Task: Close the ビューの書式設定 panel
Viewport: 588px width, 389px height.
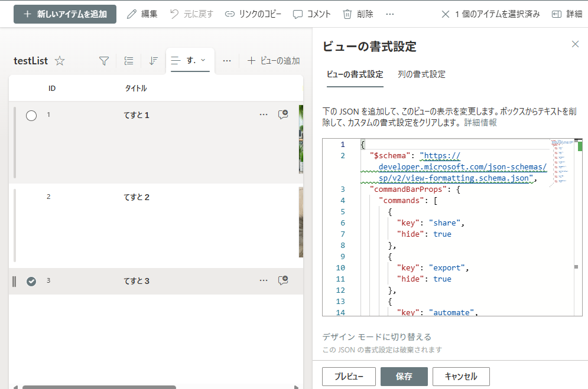Action: coord(575,44)
